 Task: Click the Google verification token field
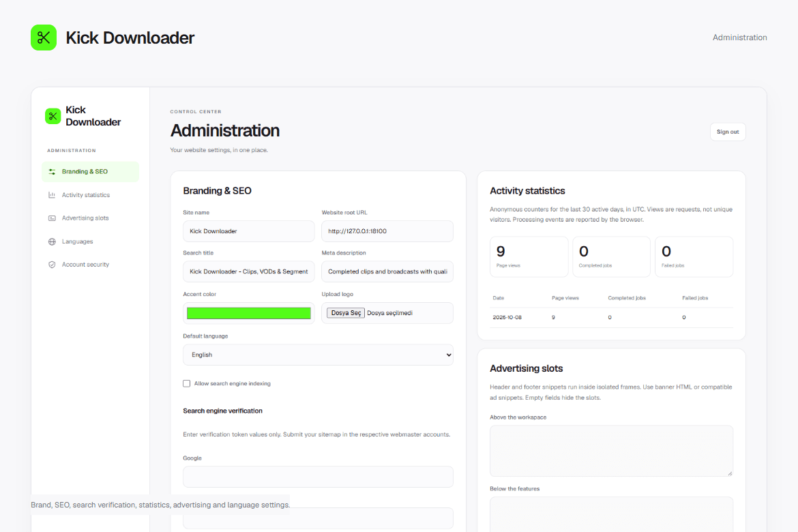tap(318, 477)
